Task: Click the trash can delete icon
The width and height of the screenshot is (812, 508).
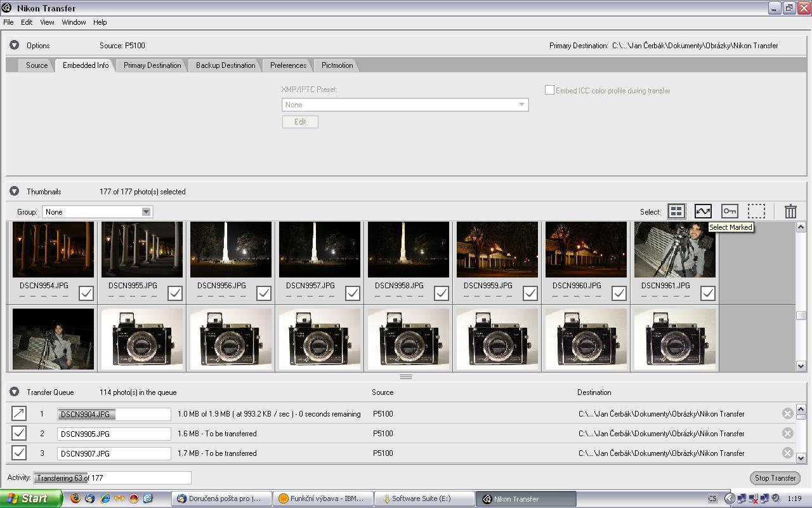Action: point(790,211)
